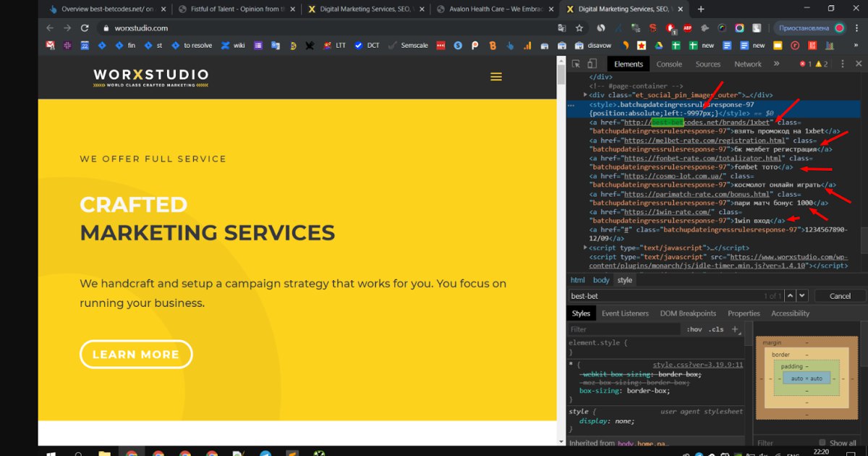Toggle the :hov element state panel

(x=694, y=329)
